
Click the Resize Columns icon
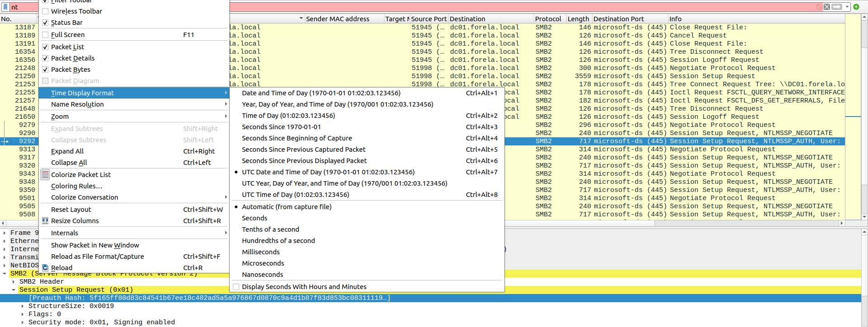click(45, 221)
